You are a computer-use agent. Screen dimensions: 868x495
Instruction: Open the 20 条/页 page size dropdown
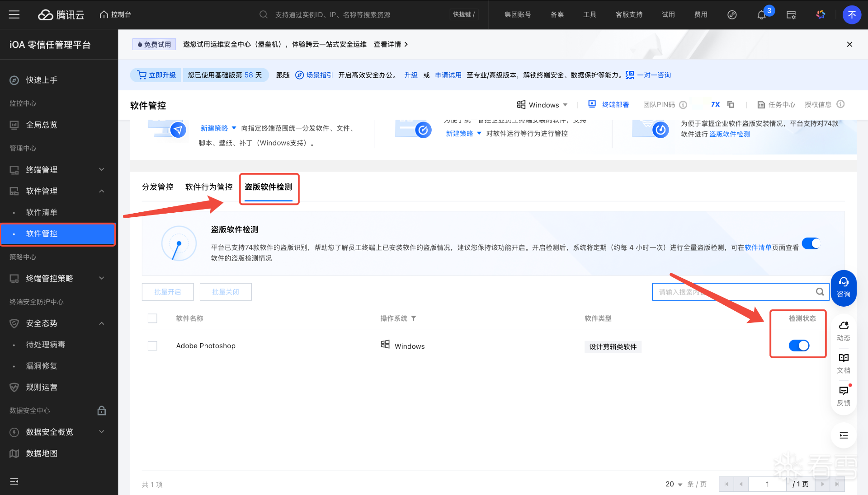tap(674, 484)
